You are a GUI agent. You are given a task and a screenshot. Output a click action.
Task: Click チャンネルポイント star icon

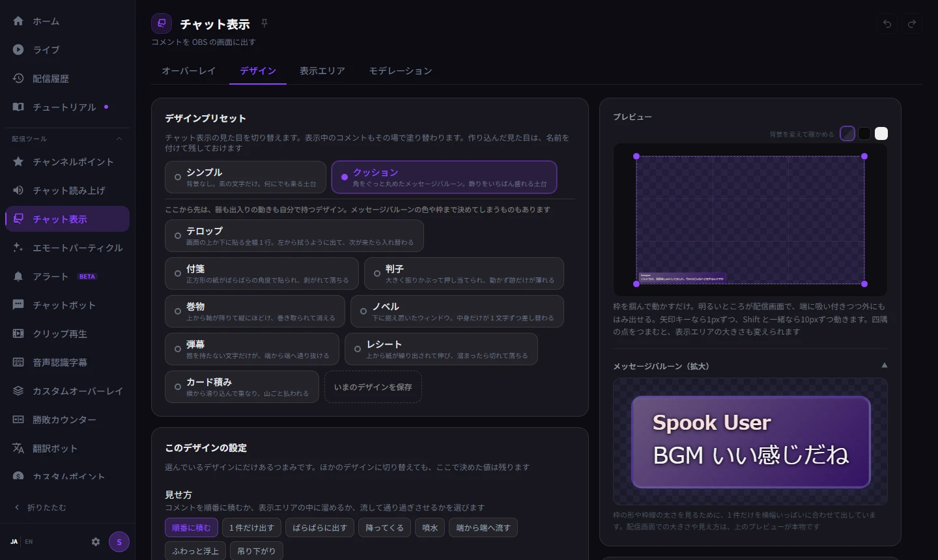coord(18,161)
